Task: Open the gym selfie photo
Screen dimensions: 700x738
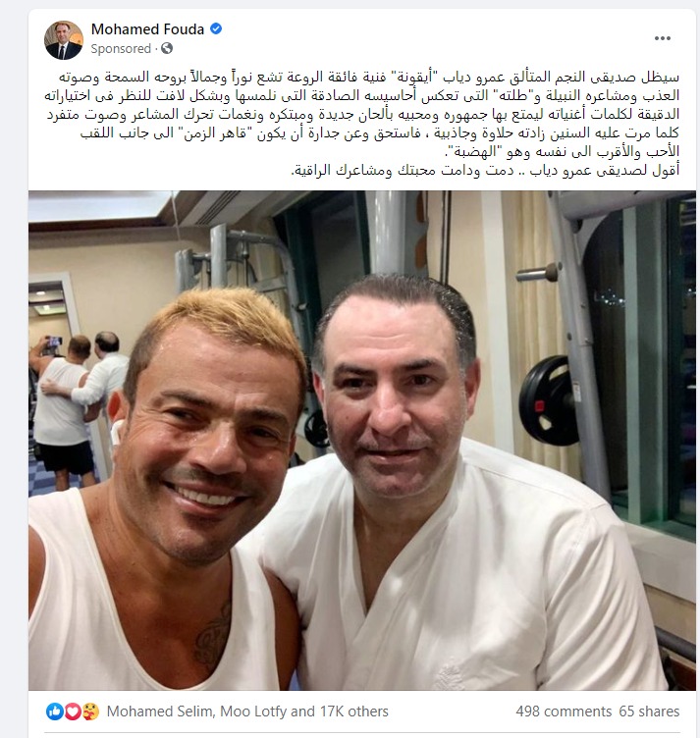Action: [x=362, y=441]
